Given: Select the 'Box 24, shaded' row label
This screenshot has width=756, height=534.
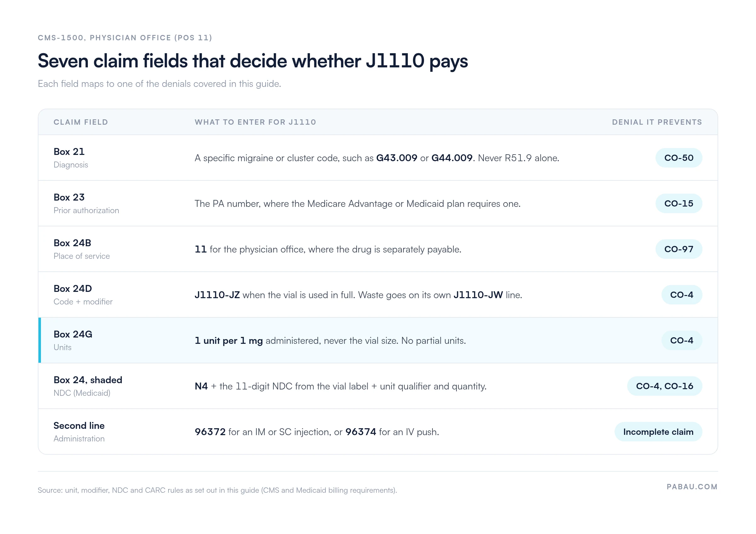Looking at the screenshot, I should pyautogui.click(x=88, y=380).
